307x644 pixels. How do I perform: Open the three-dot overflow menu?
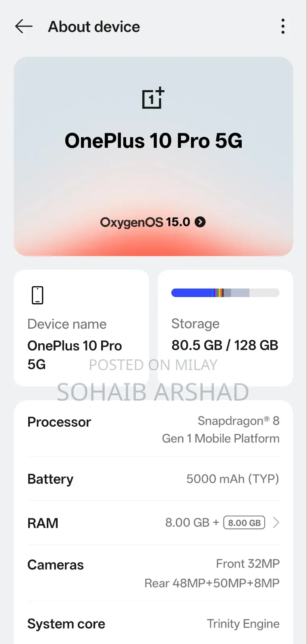283,26
